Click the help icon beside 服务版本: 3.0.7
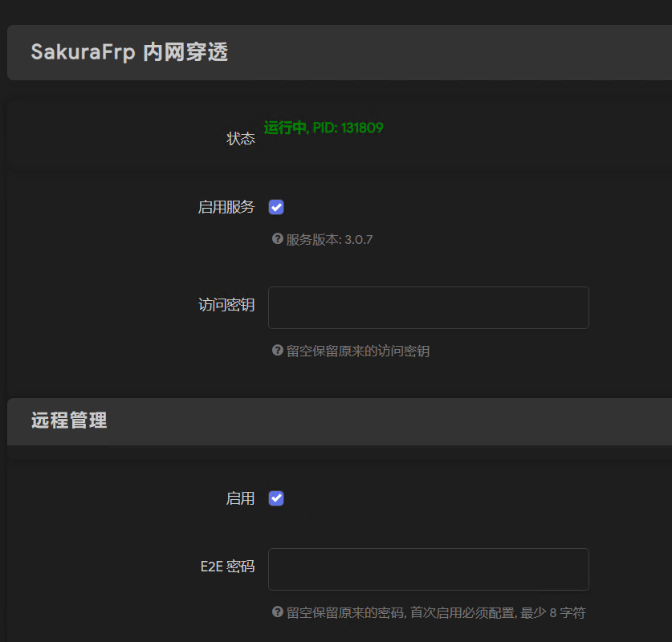 (276, 238)
